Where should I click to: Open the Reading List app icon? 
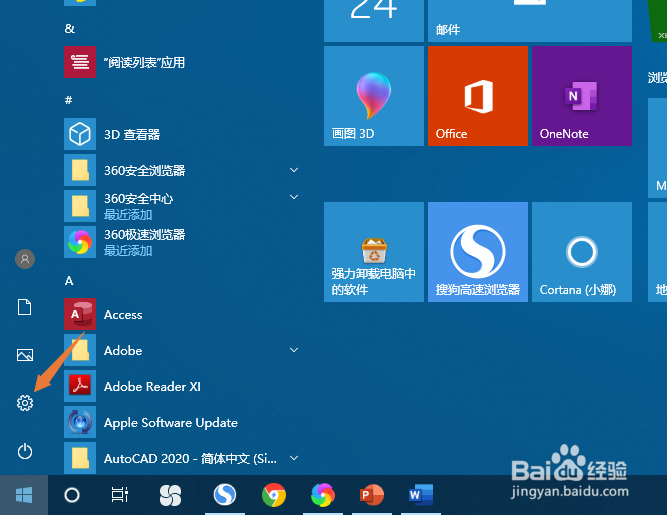80,62
